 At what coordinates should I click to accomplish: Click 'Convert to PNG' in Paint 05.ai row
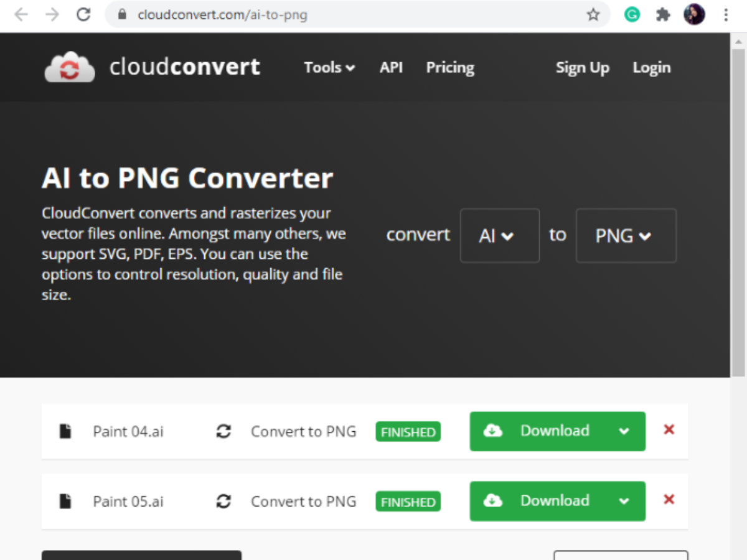(x=304, y=501)
